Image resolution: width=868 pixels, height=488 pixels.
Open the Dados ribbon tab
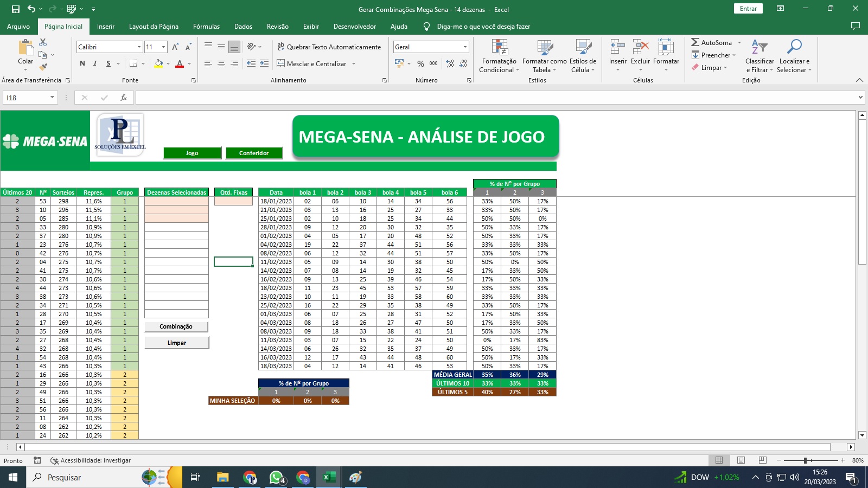pyautogui.click(x=243, y=27)
